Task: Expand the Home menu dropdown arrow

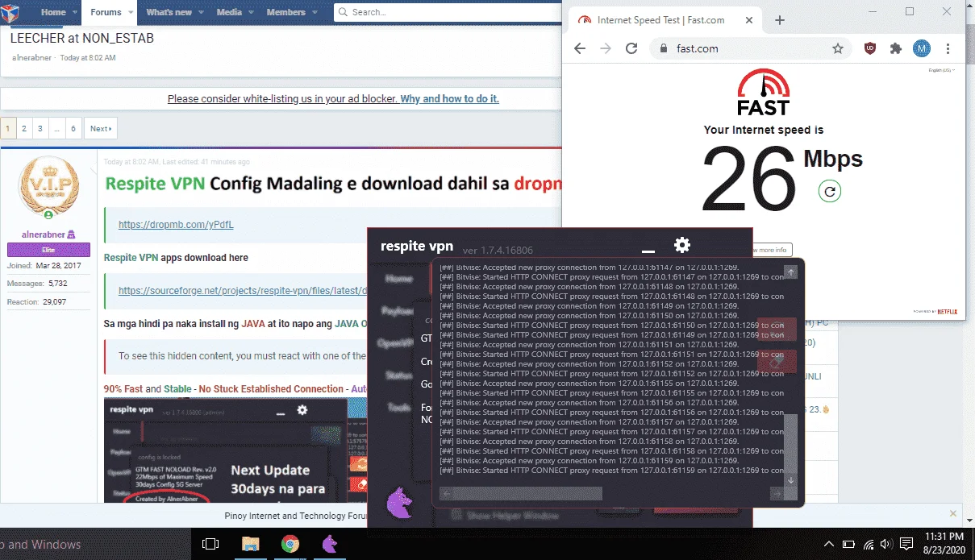Action: [76, 12]
